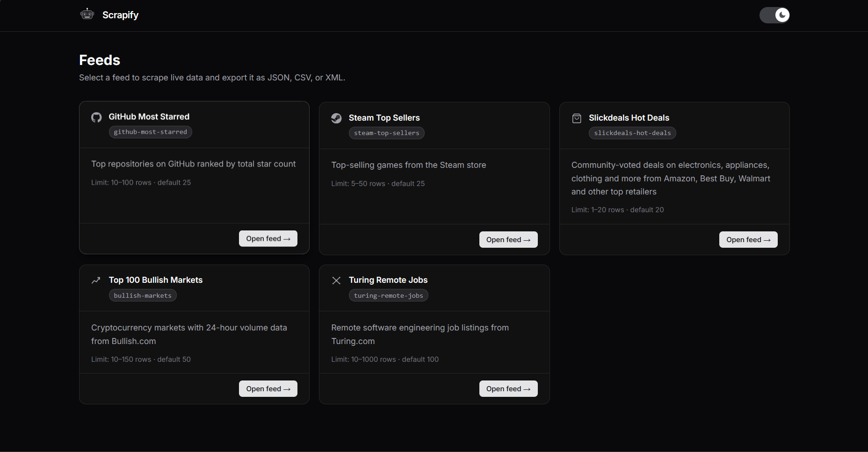
Task: Click 'Limit: 5–50 rows · default 25' text
Action: point(378,184)
